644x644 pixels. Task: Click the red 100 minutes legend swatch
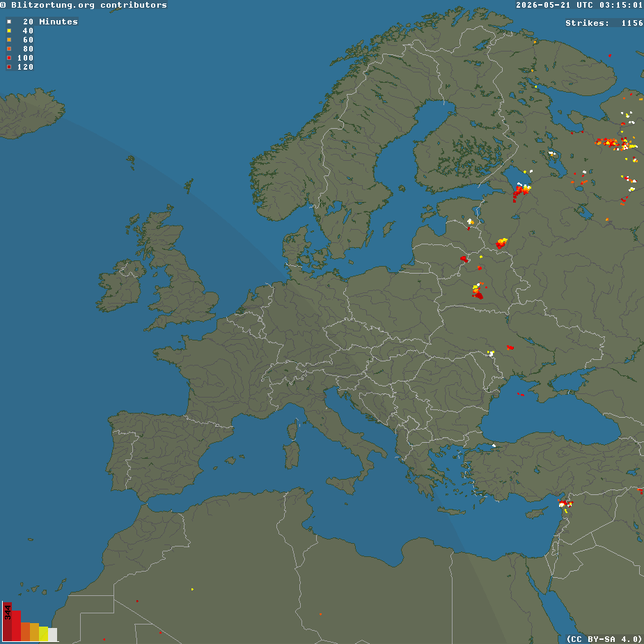9,58
